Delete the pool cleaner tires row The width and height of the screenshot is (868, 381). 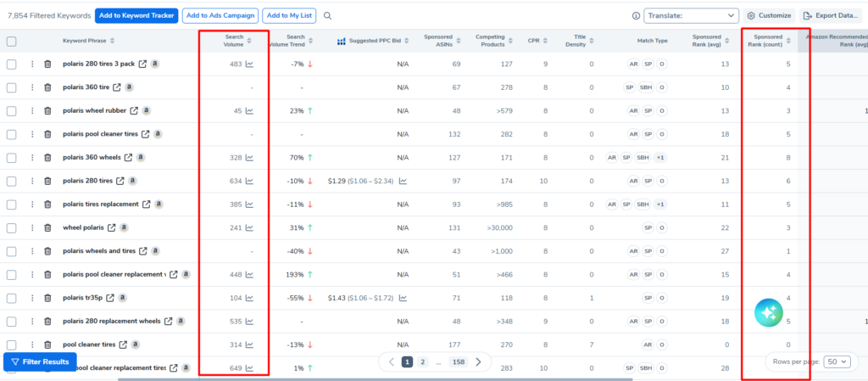point(47,345)
